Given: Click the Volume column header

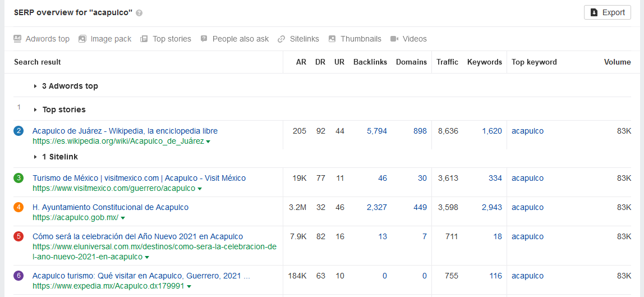Looking at the screenshot, I should (617, 62).
